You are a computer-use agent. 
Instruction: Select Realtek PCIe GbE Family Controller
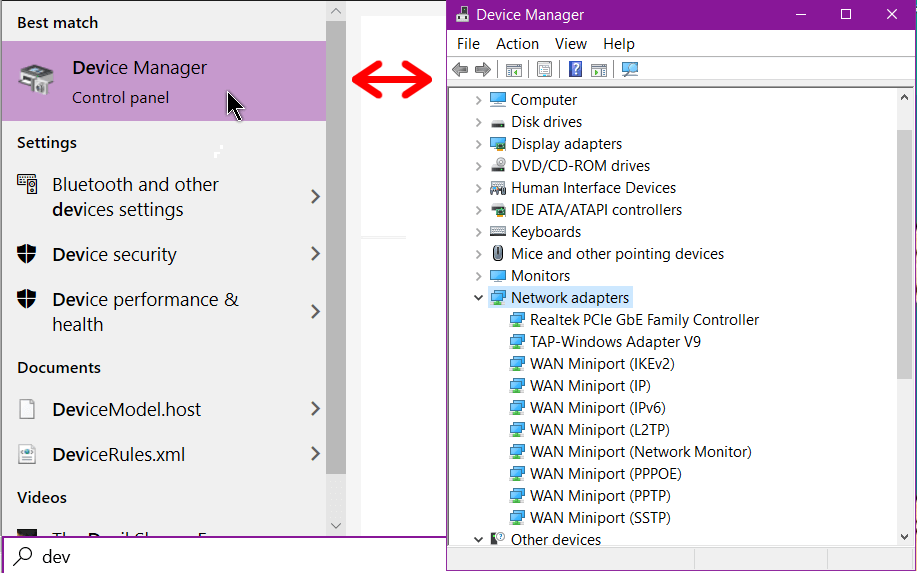[x=644, y=320]
